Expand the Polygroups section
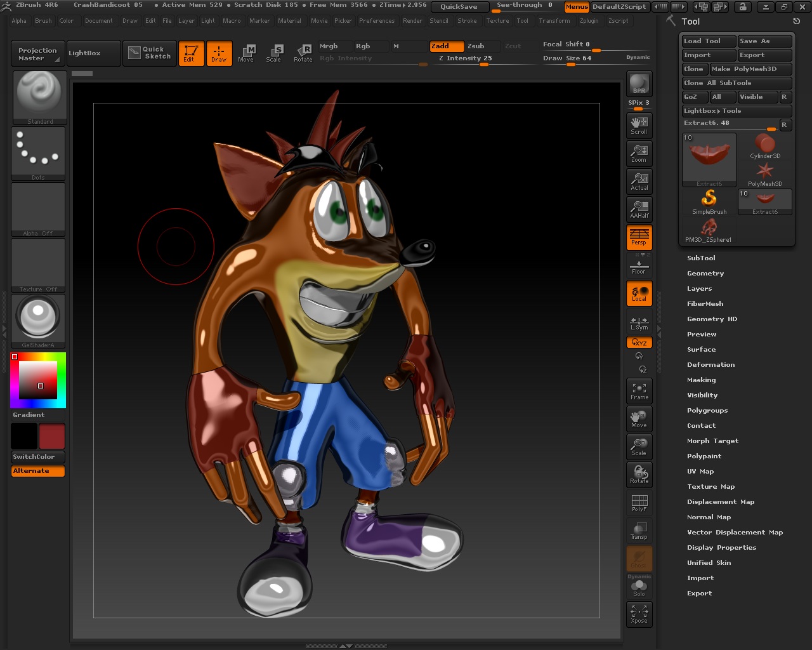The width and height of the screenshot is (812, 650). tap(707, 410)
